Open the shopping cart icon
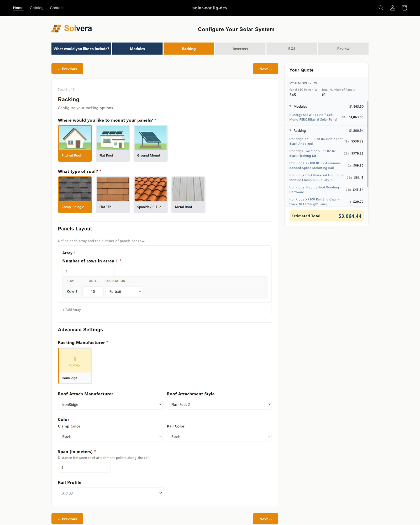Screen dimensions: 420x525 click(x=404, y=8)
